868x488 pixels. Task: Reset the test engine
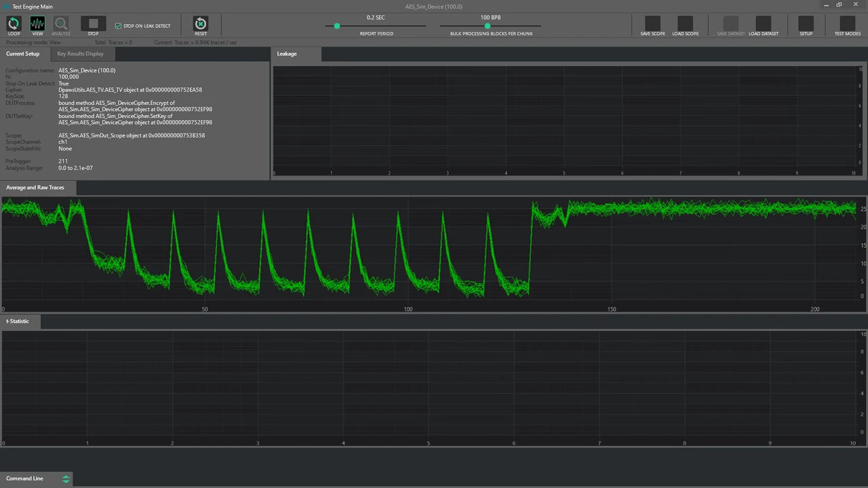click(x=201, y=24)
